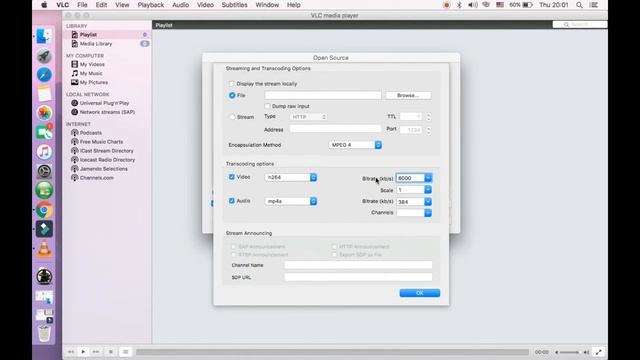The image size is (640, 360).
Task: Select My Music note icon
Action: (x=75, y=73)
